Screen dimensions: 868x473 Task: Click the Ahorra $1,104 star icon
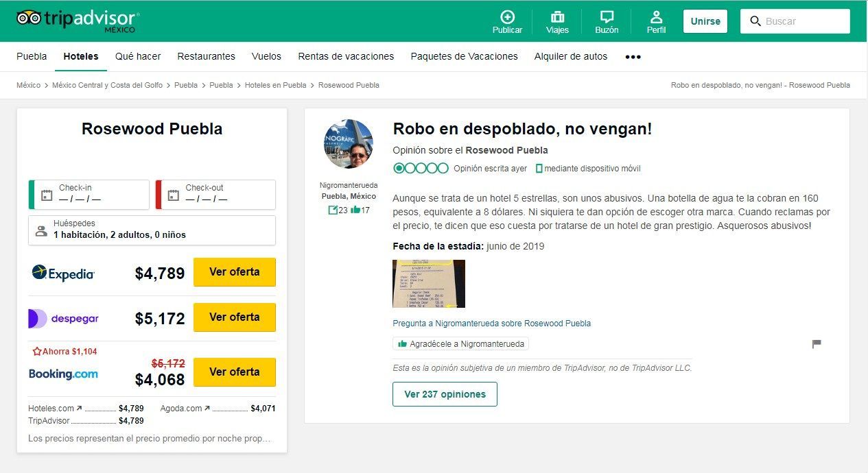(x=37, y=352)
